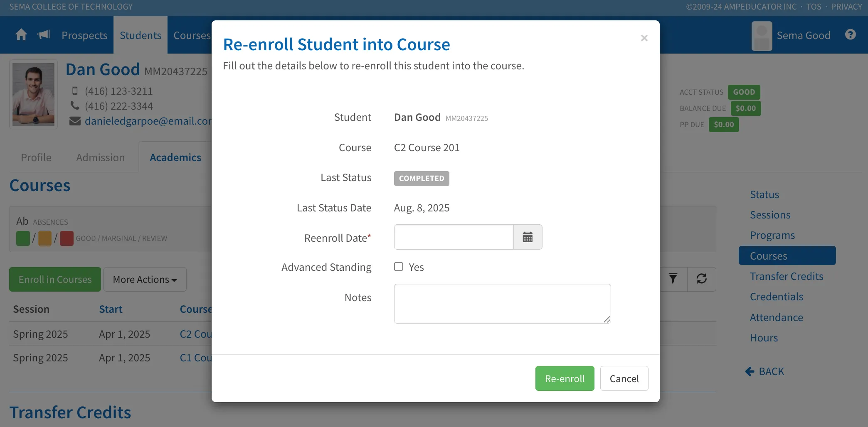Click into the Notes text area
This screenshot has height=427, width=868.
tap(502, 304)
